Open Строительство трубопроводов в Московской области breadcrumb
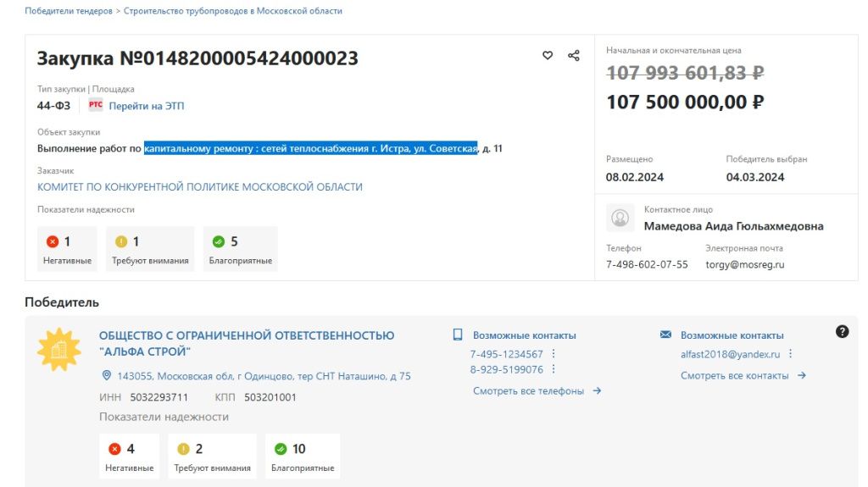The image size is (868, 487). [x=233, y=11]
